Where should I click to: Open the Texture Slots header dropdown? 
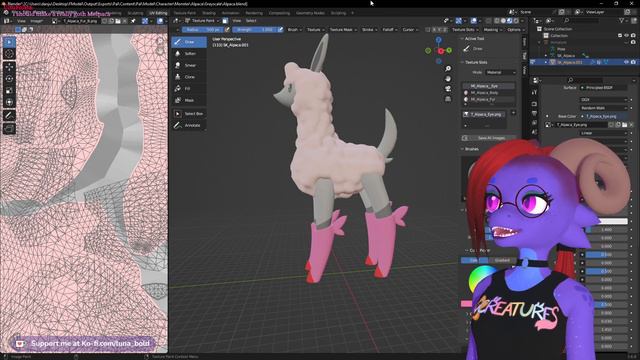465,30
